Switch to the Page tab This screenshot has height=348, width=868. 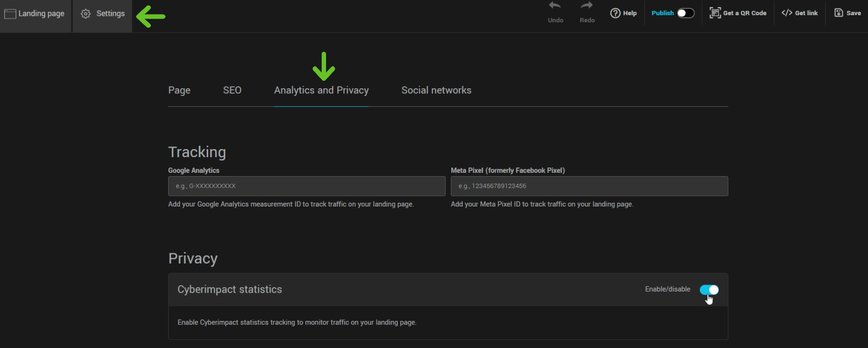coord(179,90)
